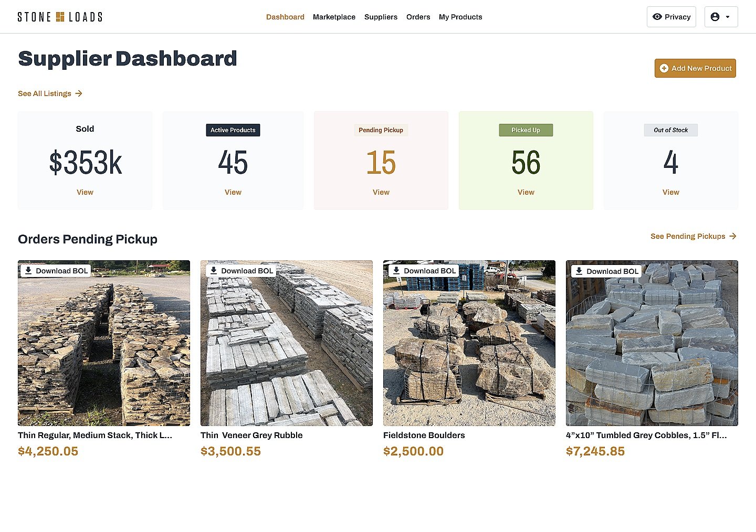Open the Marketplace navigation item
This screenshot has width=756, height=532.
pyautogui.click(x=334, y=17)
